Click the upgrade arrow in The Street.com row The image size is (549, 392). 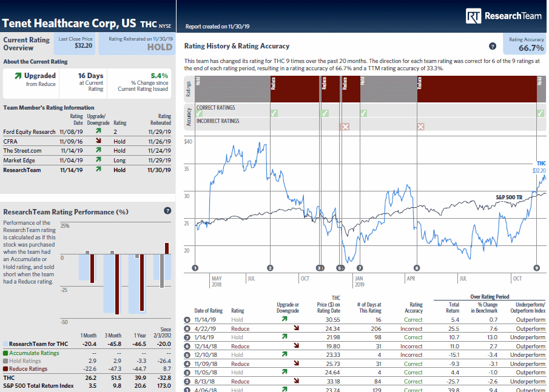[98, 150]
